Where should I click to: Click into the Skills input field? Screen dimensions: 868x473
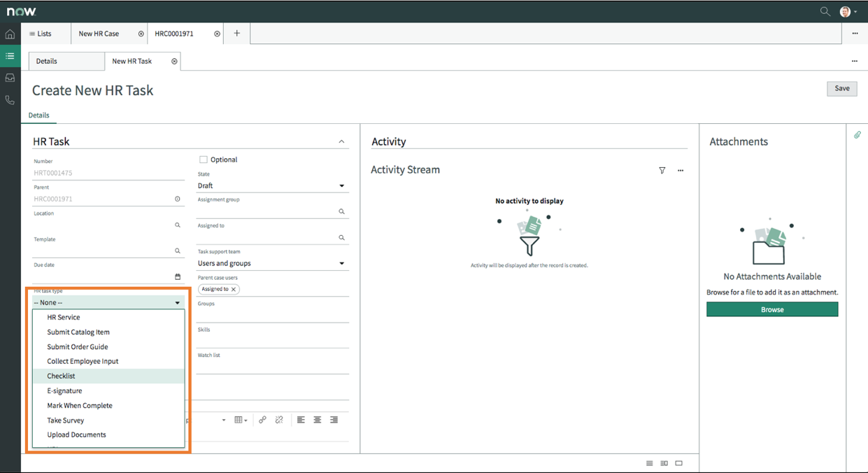click(x=273, y=341)
